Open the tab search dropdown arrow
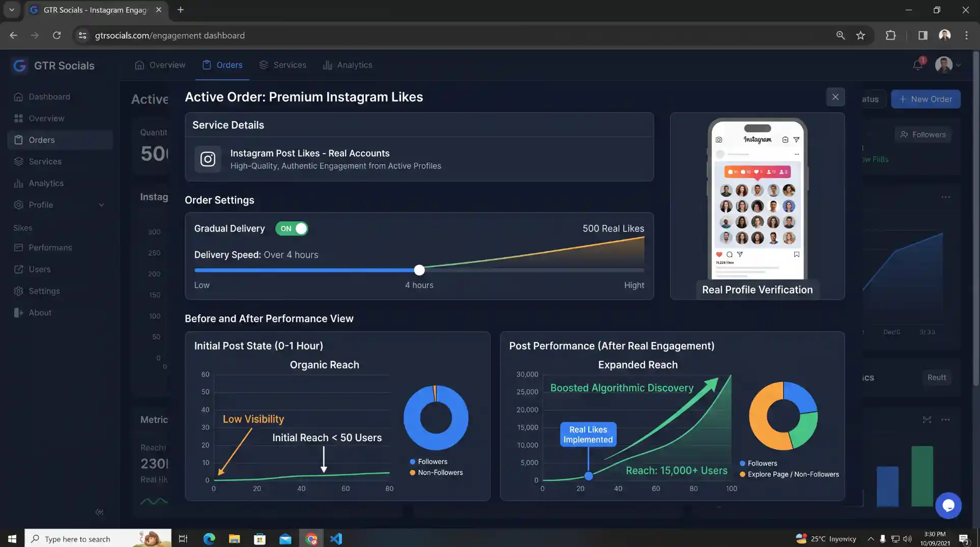This screenshot has width=980, height=547. click(11, 10)
